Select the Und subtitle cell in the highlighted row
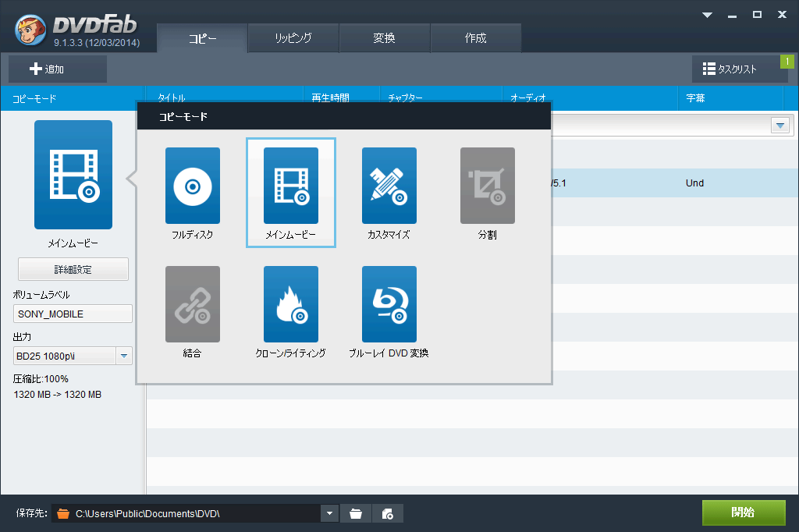Viewport: 799px width, 532px height. pyautogui.click(x=694, y=183)
